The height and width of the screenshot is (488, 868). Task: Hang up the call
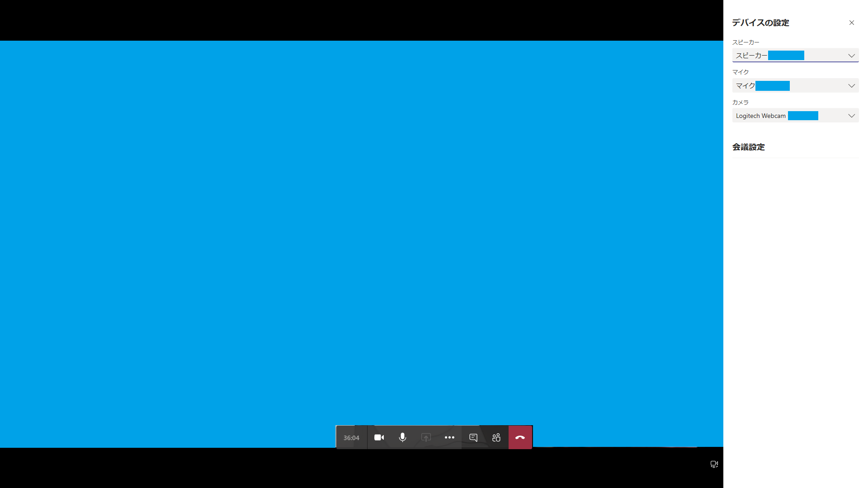[520, 437]
